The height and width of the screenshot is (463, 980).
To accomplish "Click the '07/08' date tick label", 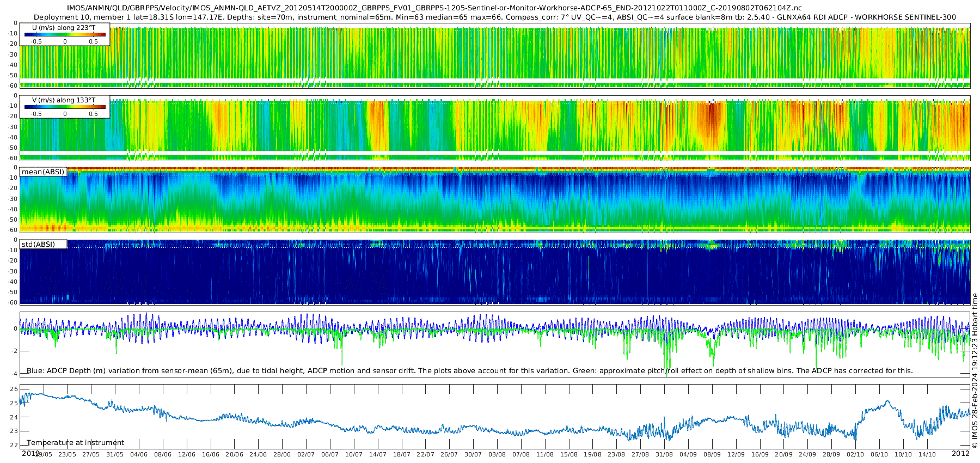I will 521,454.
